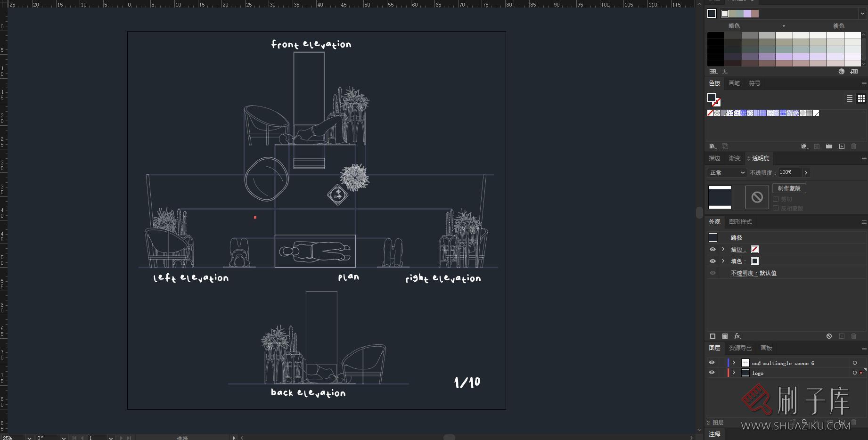
Task: Enable the 剪切 checkbox in Transparency panel
Action: 776,198
